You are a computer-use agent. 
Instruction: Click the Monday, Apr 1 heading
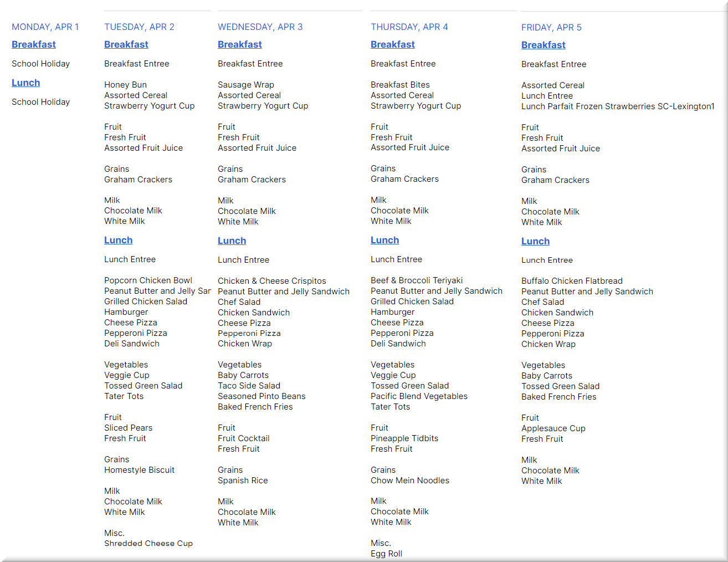tap(45, 27)
